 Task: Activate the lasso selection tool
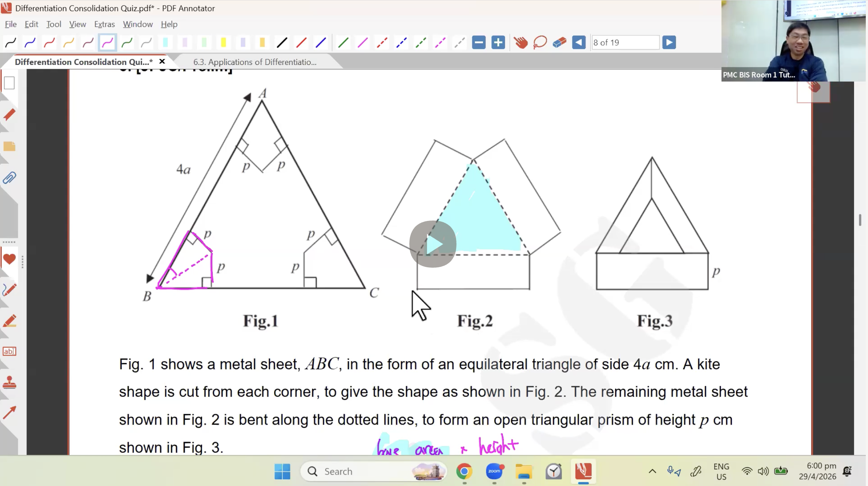tap(540, 42)
